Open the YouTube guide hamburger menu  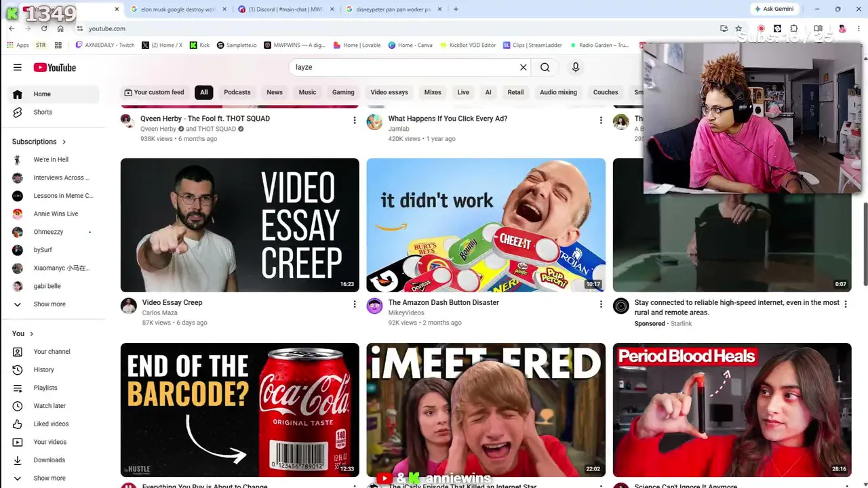coord(18,67)
